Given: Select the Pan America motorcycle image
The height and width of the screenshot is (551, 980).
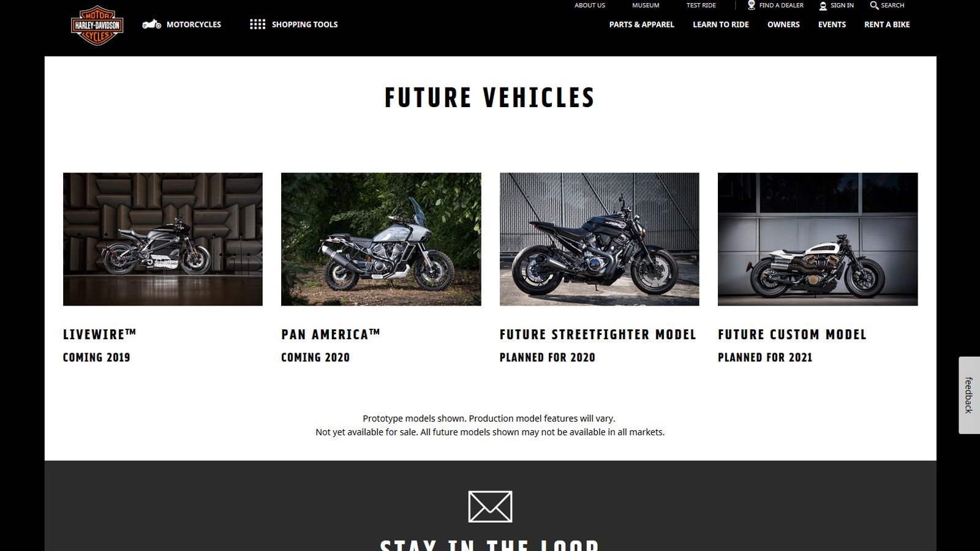Looking at the screenshot, I should 381,239.
